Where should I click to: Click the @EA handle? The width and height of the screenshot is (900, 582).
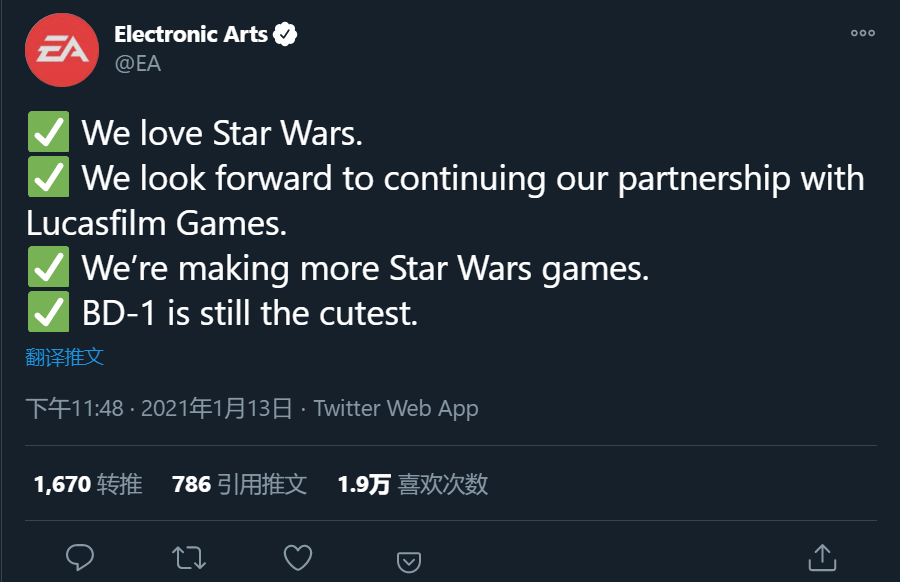[137, 63]
